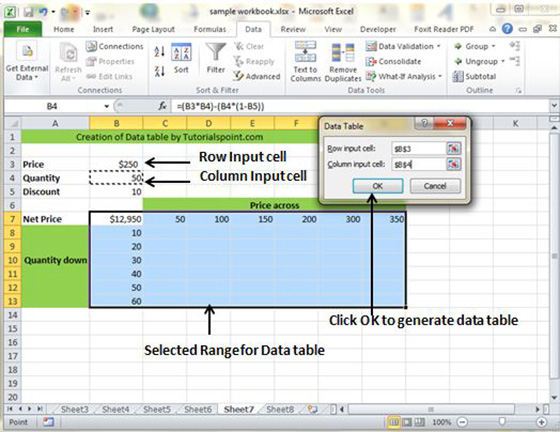Open Advanced filter options
Screen dimensions: 560x432
point(256,76)
